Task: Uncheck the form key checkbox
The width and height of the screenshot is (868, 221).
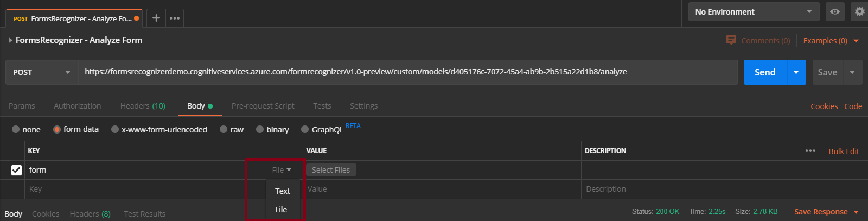Action: (16, 170)
